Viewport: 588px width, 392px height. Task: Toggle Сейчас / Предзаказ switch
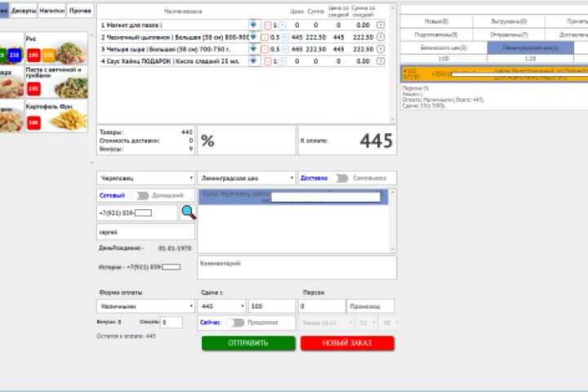coord(236,323)
